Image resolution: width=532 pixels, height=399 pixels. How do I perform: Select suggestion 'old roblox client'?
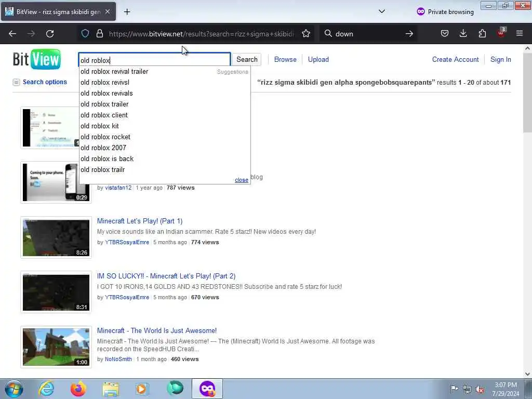click(x=104, y=115)
